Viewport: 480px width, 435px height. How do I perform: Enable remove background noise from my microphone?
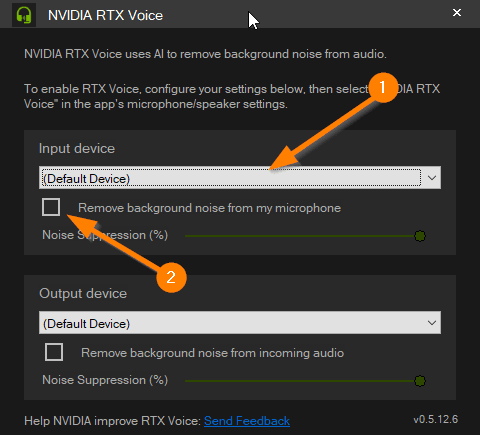(x=51, y=207)
